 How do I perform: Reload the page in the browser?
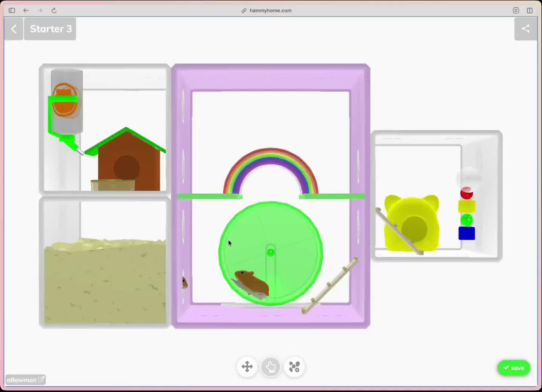point(54,11)
